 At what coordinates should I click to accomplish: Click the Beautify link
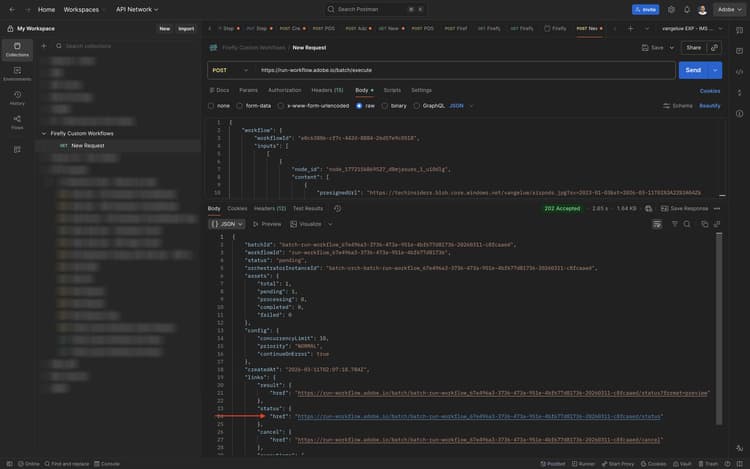point(709,106)
